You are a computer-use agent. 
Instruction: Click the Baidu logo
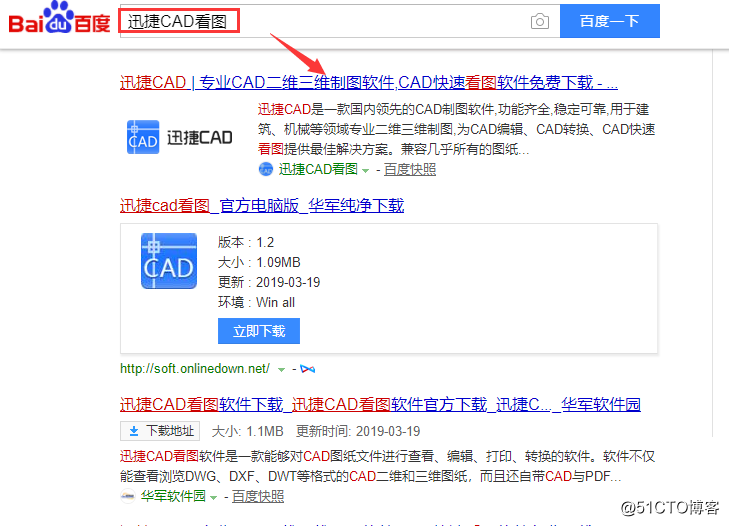60,19
